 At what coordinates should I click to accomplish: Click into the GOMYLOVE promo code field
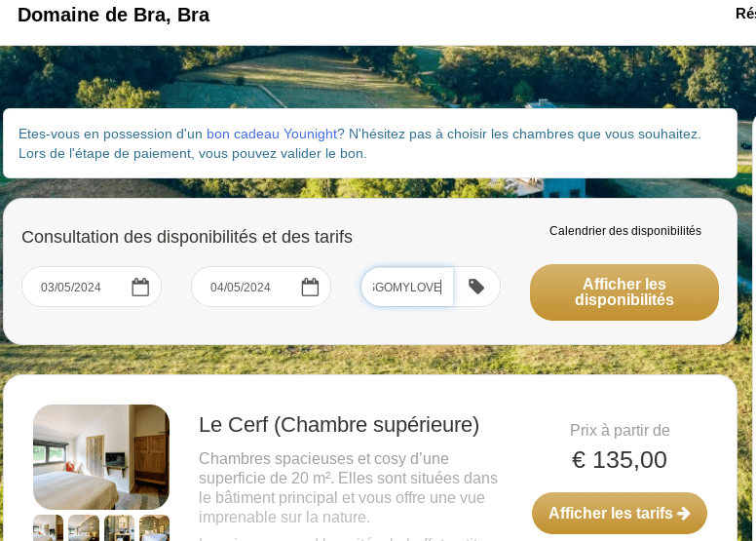point(407,287)
